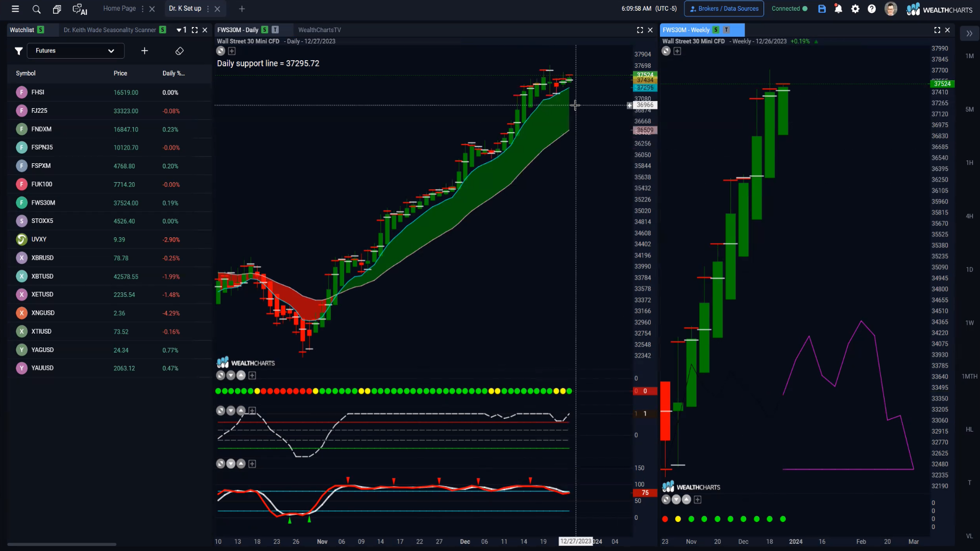Toggle the S badge on the FWS30M Daily tab

pyautogui.click(x=264, y=30)
